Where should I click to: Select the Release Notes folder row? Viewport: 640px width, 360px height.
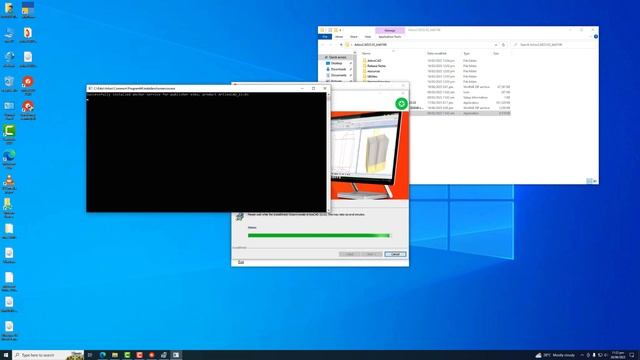[436, 66]
